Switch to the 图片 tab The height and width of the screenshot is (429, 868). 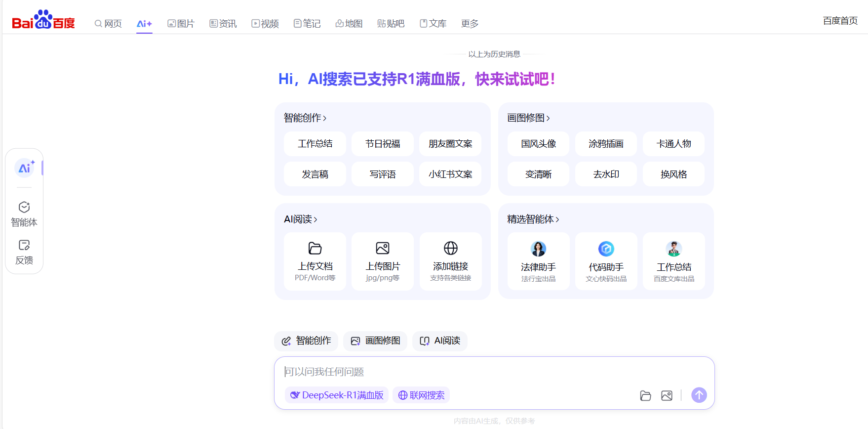(x=181, y=23)
